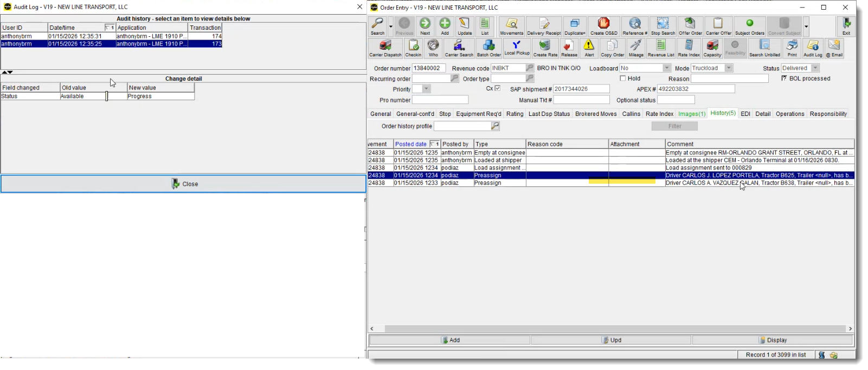Screen dimensions: 868x370
Task: Open the List view icon
Action: [485, 26]
